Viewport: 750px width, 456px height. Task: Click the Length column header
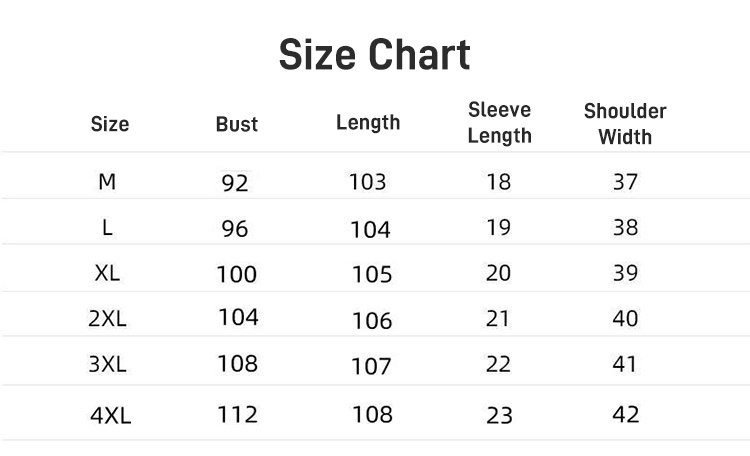pos(368,123)
